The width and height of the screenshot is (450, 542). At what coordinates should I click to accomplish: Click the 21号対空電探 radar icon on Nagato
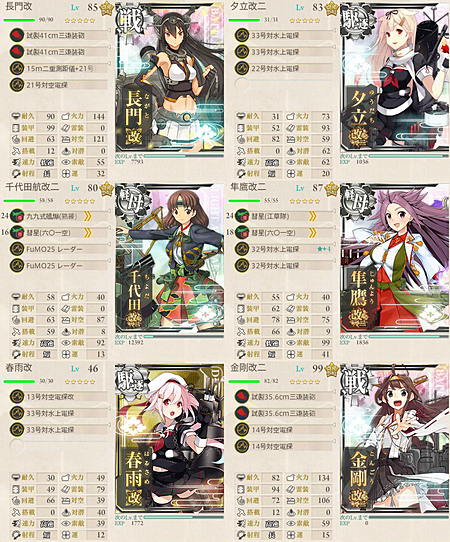[16, 85]
